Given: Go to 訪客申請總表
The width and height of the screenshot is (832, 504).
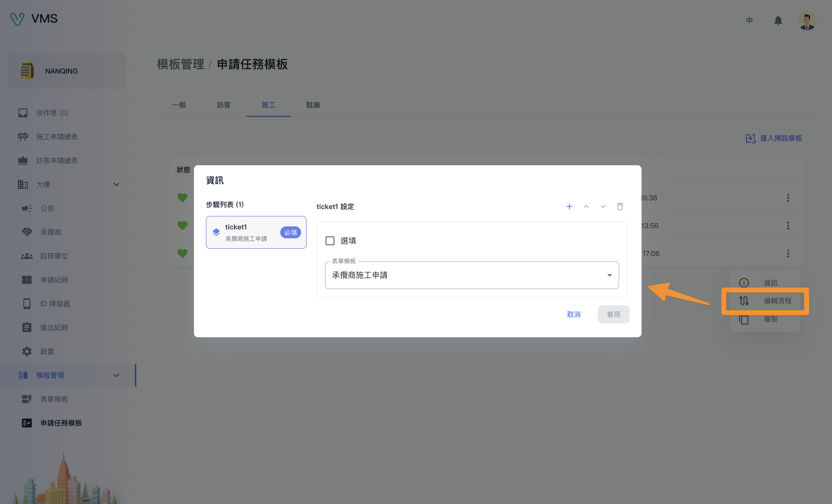Looking at the screenshot, I should point(68,161).
